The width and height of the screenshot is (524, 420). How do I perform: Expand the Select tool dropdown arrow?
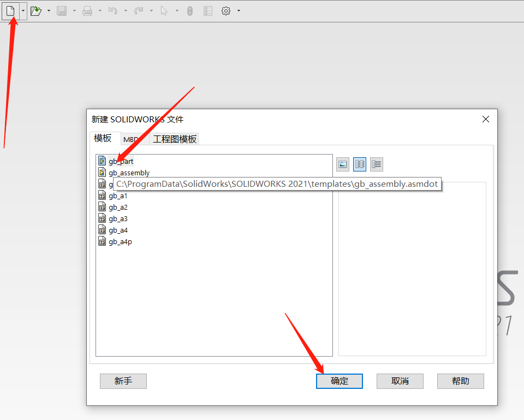point(177,11)
